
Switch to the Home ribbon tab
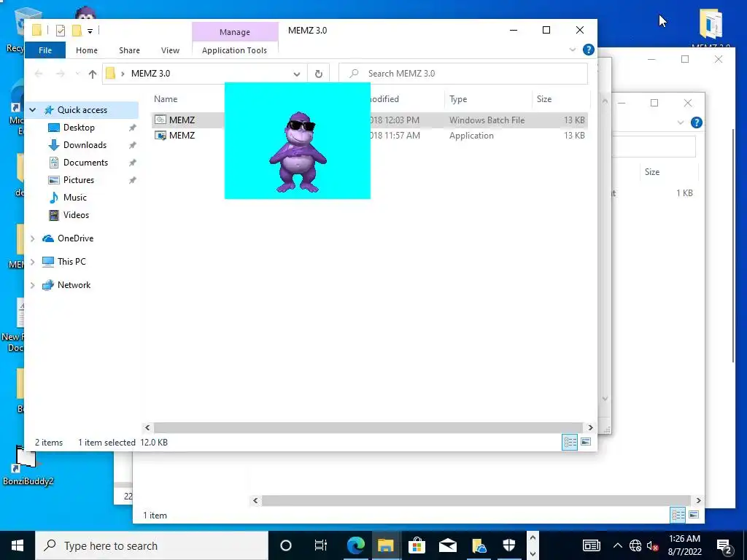point(87,50)
